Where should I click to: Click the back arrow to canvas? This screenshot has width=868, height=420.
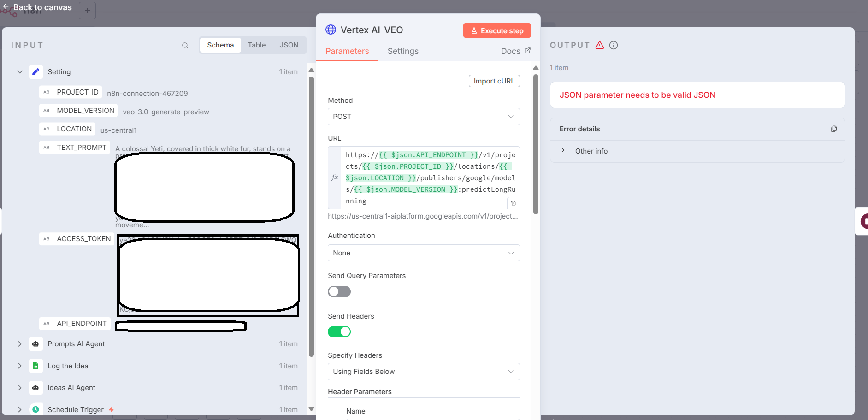click(6, 7)
